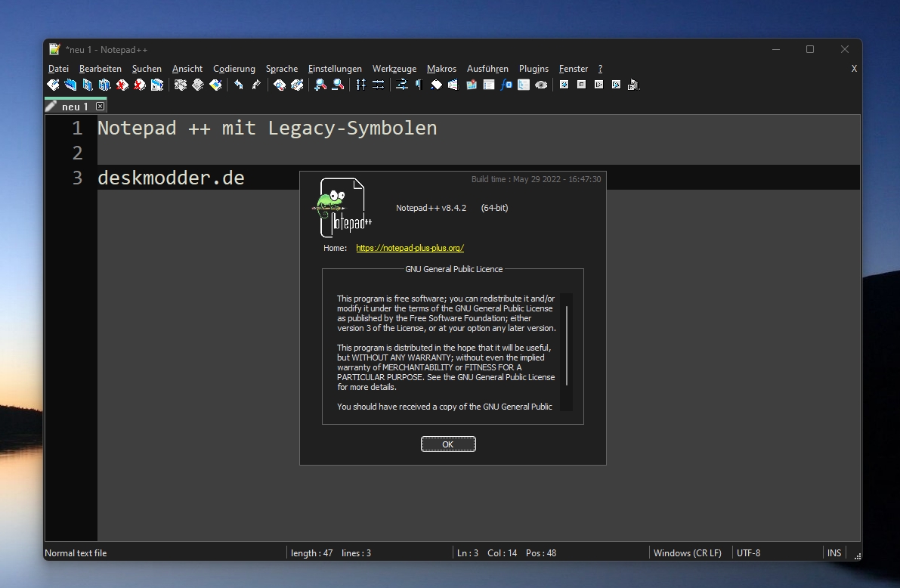Screen dimensions: 900x588
Task: Click the Notepad++ chameleon logo in About dialog
Action: point(342,208)
